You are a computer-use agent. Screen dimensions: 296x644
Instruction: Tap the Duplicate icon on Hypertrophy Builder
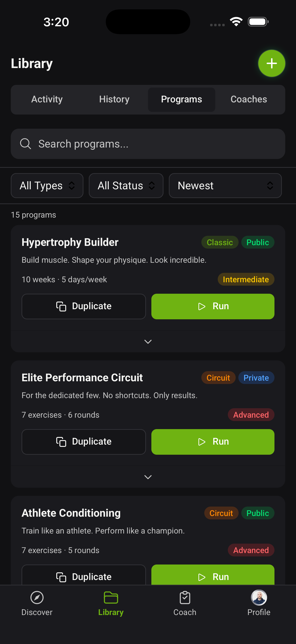pos(61,306)
